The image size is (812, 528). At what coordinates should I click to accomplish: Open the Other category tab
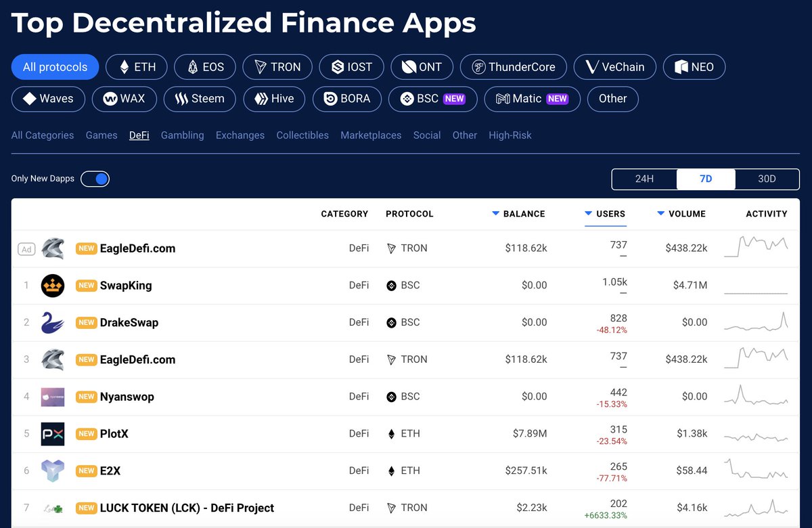tap(465, 135)
